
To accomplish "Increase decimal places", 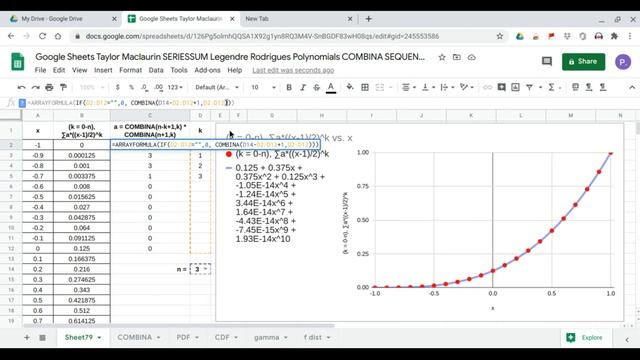I will coord(158,87).
